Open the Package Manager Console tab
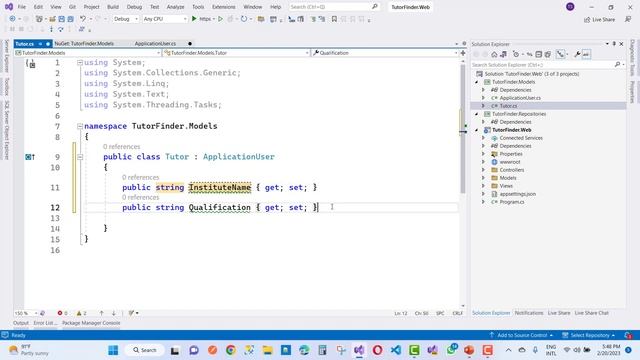 91,323
